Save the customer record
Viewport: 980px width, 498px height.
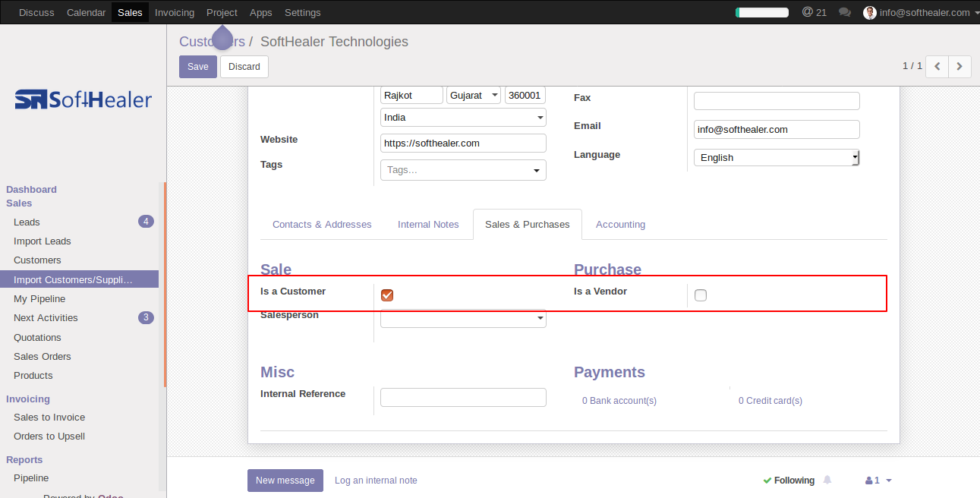(198, 67)
